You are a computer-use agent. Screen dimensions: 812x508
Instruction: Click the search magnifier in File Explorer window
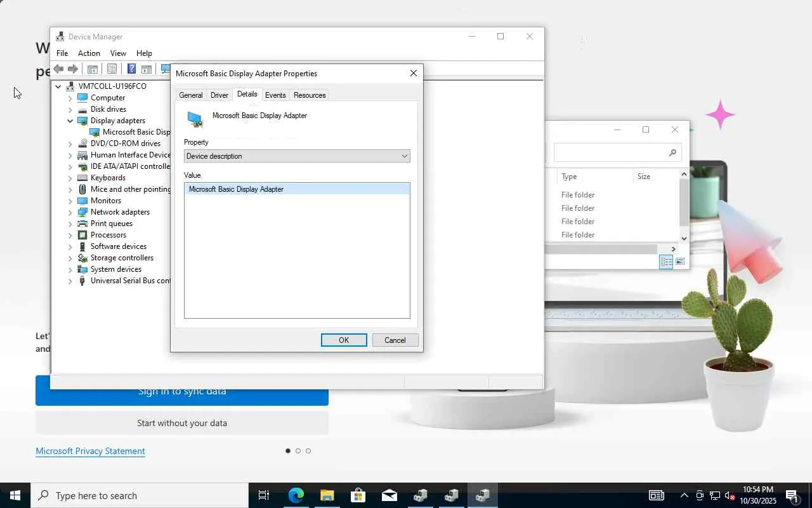(672, 153)
